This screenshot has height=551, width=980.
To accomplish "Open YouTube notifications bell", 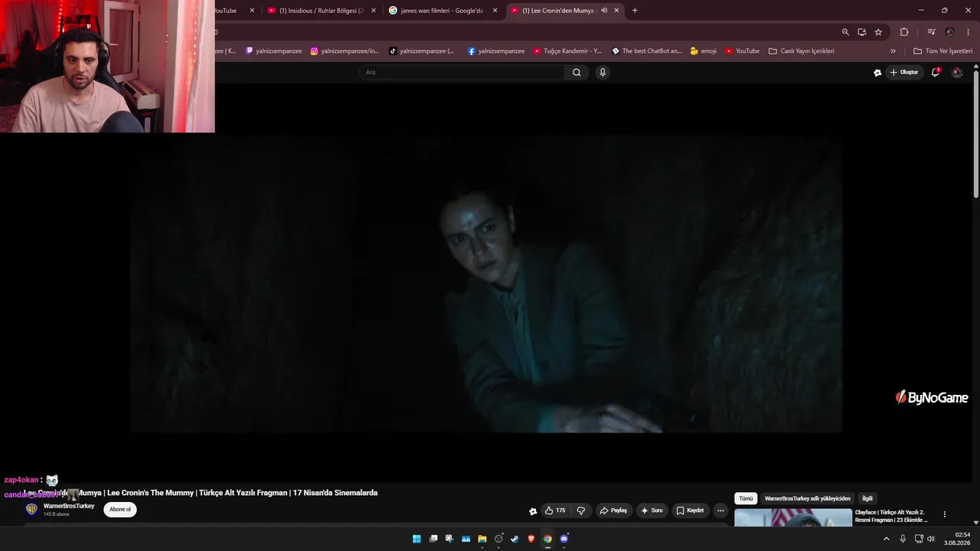I will click(935, 73).
